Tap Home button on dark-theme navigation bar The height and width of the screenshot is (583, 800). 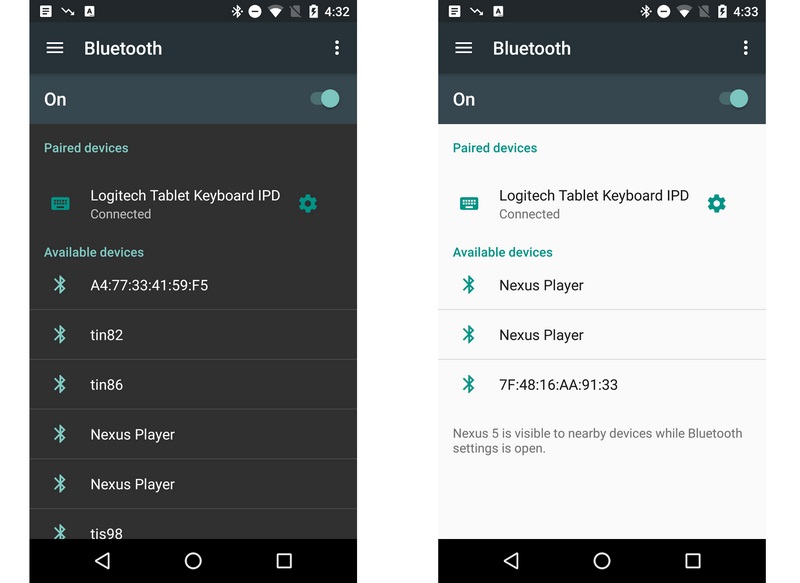(193, 561)
